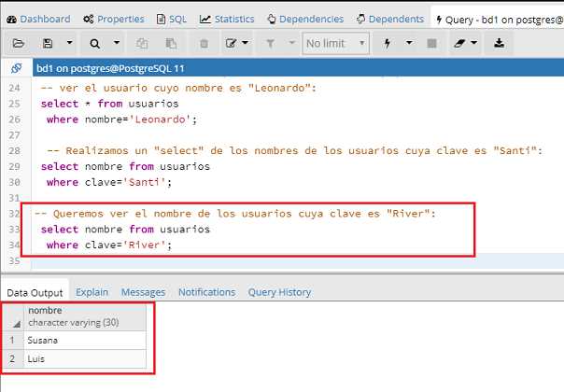Image resolution: width=564 pixels, height=392 pixels.
Task: Click the nombre column header
Action: (85, 316)
